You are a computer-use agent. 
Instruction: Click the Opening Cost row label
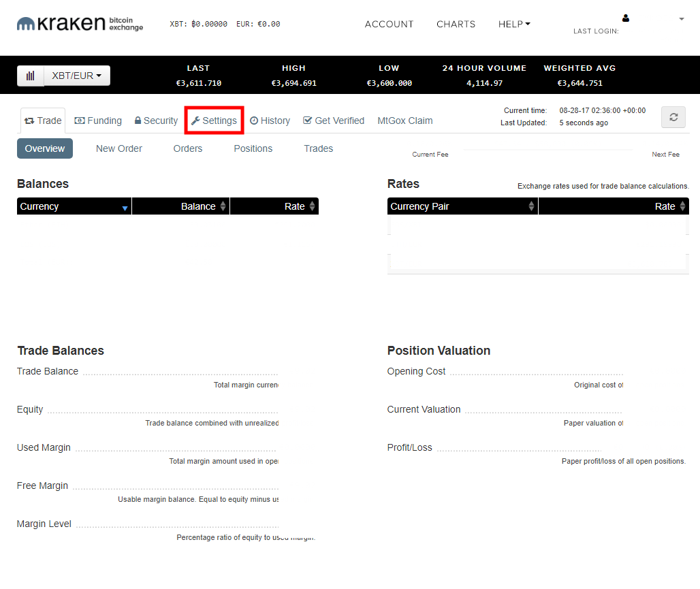[416, 372]
